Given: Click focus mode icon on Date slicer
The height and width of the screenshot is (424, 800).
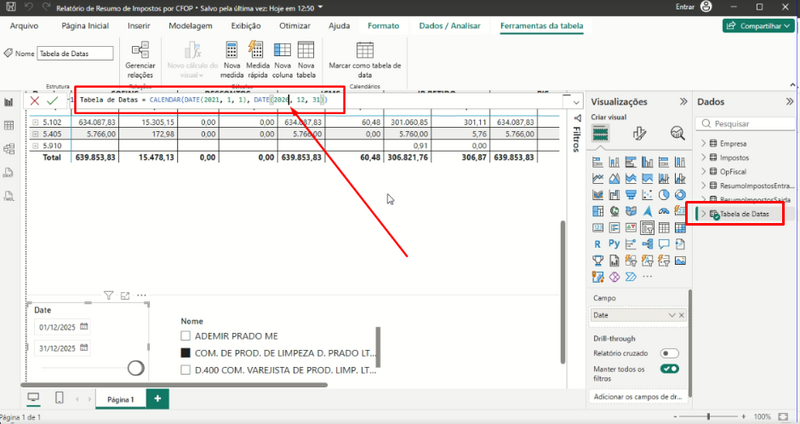Looking at the screenshot, I should coord(125,295).
